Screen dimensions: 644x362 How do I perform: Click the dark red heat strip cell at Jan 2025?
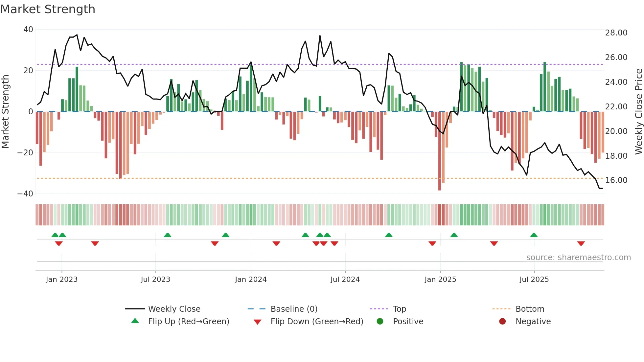(440, 215)
